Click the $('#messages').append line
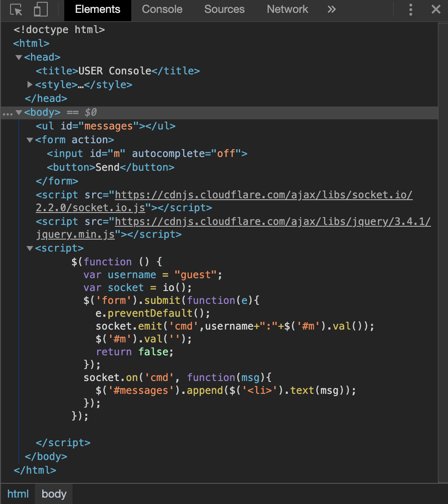The height and width of the screenshot is (504, 448). click(x=226, y=391)
